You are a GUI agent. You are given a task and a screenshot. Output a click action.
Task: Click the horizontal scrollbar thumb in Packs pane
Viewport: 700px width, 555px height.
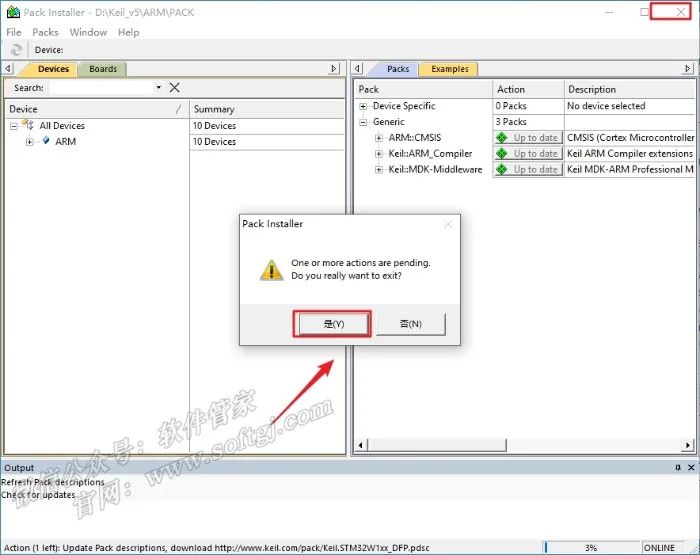pyautogui.click(x=437, y=445)
